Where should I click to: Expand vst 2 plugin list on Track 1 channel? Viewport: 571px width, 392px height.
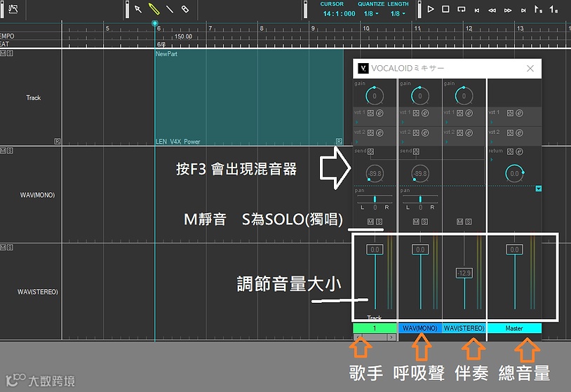coord(357,142)
